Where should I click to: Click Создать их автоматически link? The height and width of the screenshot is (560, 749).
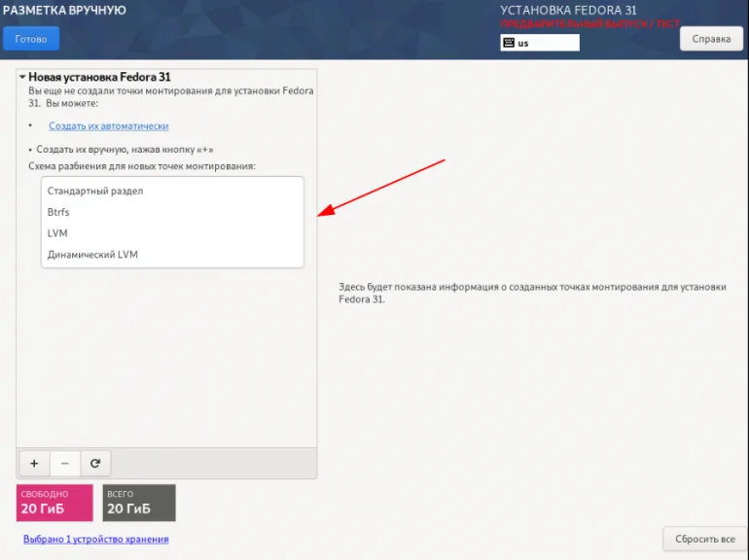[x=108, y=125]
